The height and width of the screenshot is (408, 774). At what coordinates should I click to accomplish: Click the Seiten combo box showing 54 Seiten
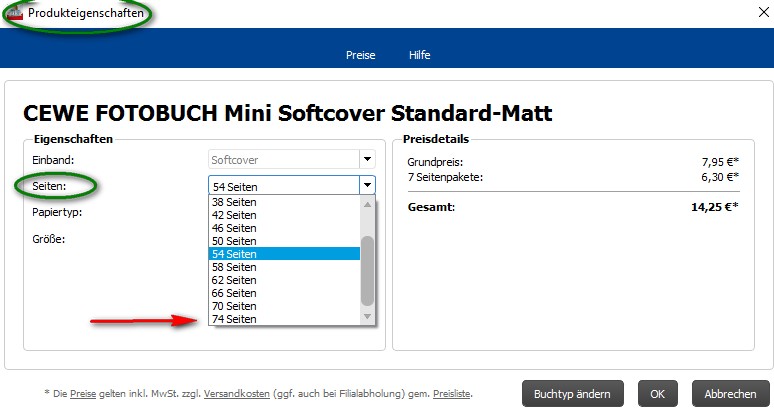(292, 185)
